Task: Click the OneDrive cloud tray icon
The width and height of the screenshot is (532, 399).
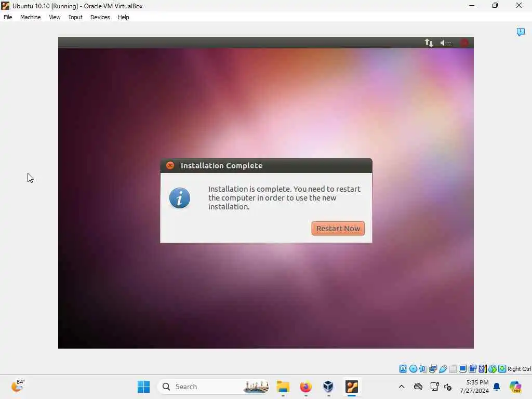Action: click(x=418, y=387)
